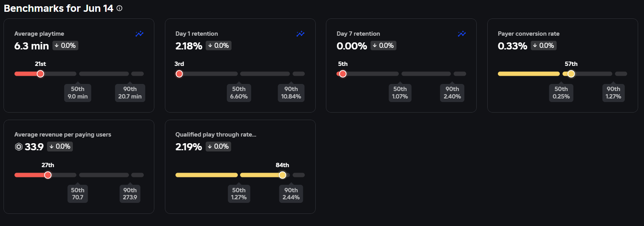Click the 50th 9.0 min benchmark label
Viewport: 644px width, 226px height.
pyautogui.click(x=78, y=93)
